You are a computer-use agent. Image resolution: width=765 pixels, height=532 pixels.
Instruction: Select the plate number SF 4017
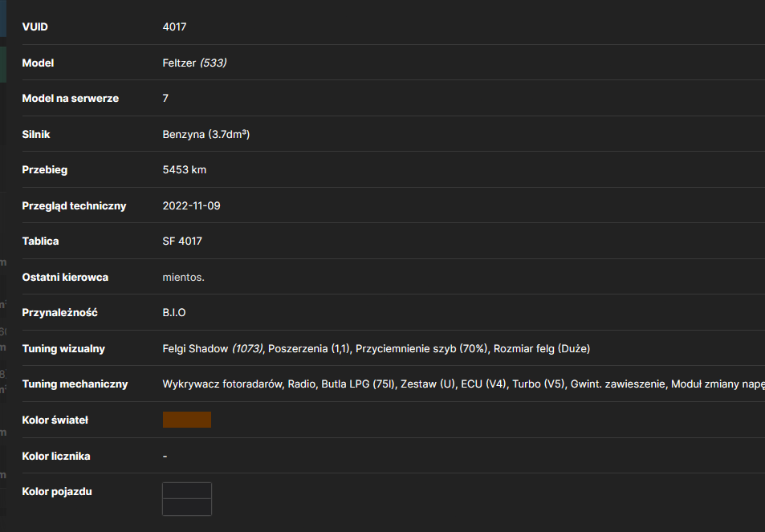(182, 242)
